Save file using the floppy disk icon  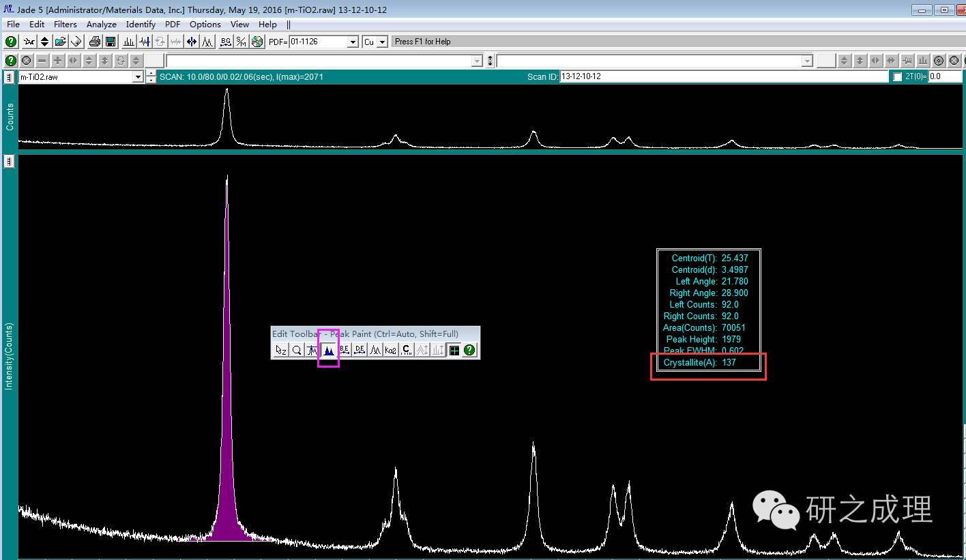(x=110, y=42)
